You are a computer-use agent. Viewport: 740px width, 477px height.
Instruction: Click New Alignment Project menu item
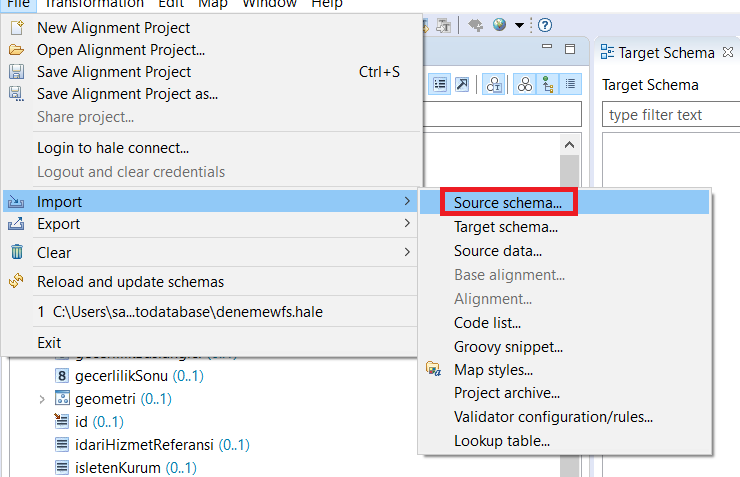[x=211, y=27]
